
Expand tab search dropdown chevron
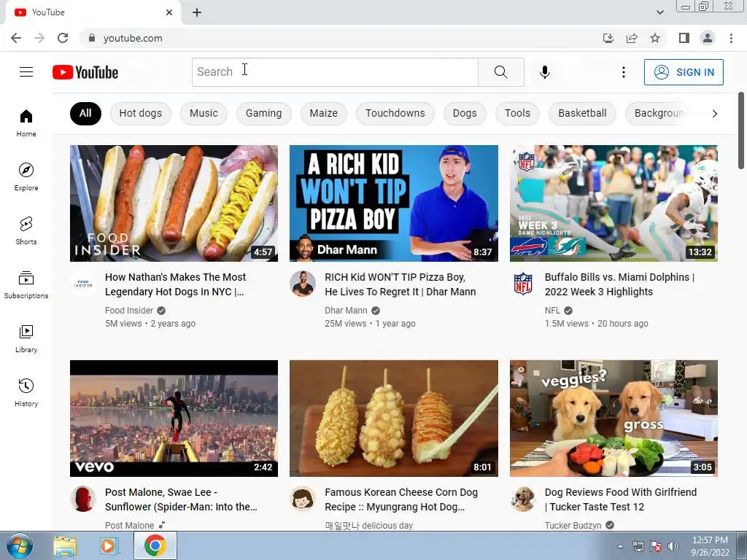[659, 12]
